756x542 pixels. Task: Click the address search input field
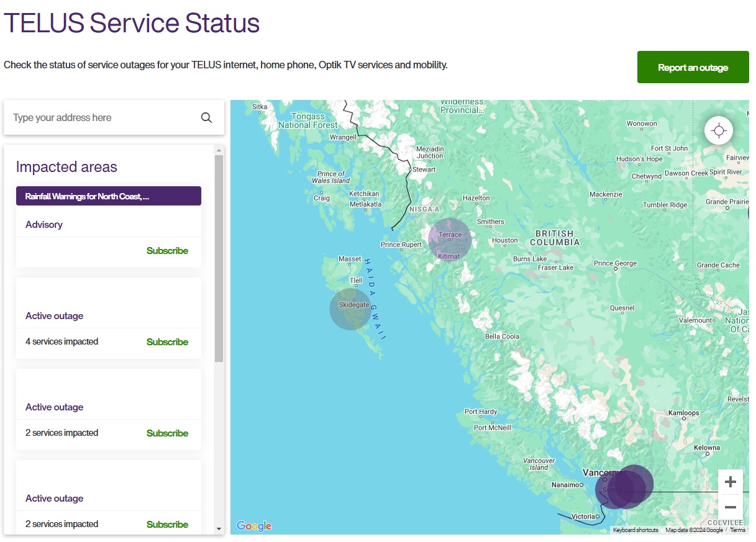[102, 118]
